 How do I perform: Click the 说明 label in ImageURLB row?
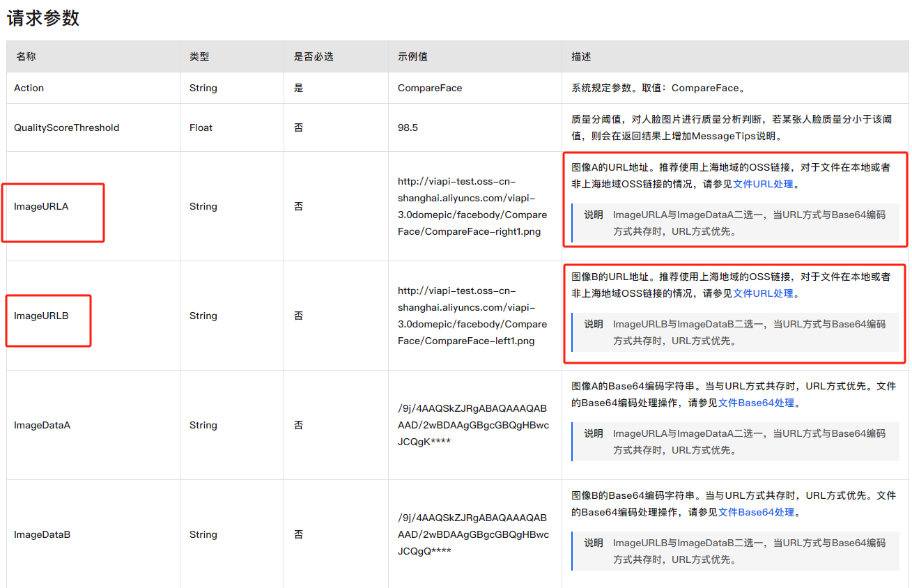click(x=594, y=324)
